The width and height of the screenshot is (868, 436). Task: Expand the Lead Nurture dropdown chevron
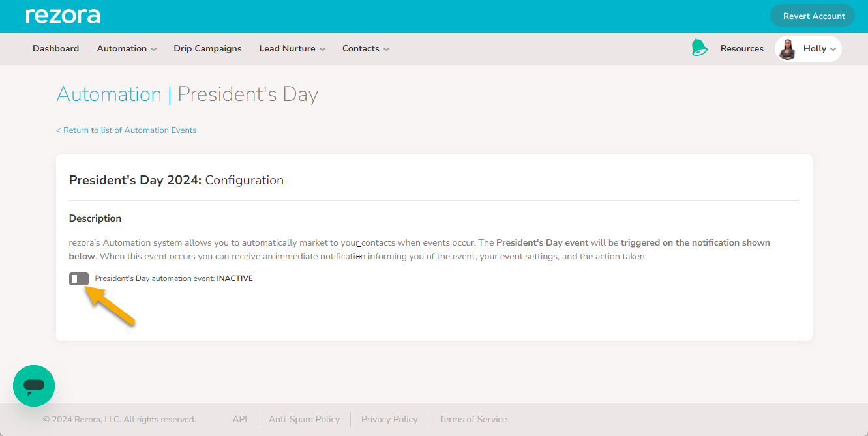coord(322,50)
